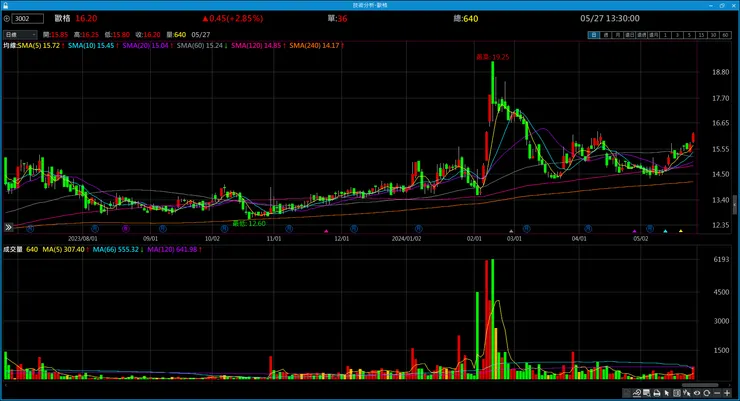Click the round icon beside the stock code field

coord(7,18)
